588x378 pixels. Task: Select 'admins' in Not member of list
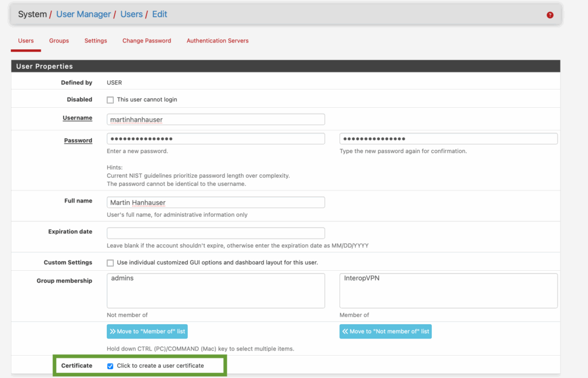(122, 278)
